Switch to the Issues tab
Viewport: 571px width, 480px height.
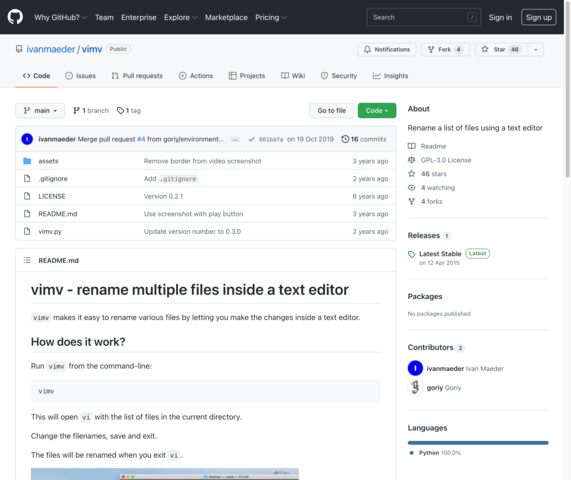click(80, 76)
